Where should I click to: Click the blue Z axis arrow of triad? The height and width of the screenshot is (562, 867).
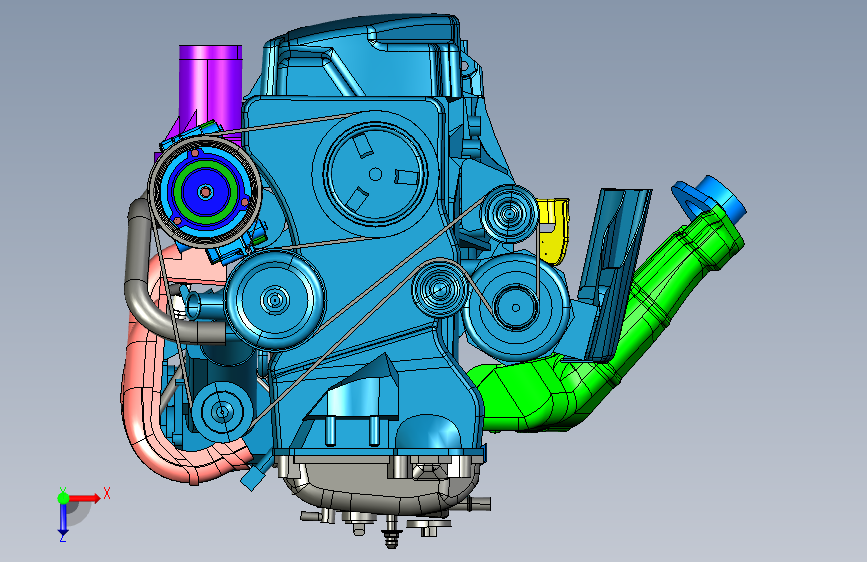63,520
